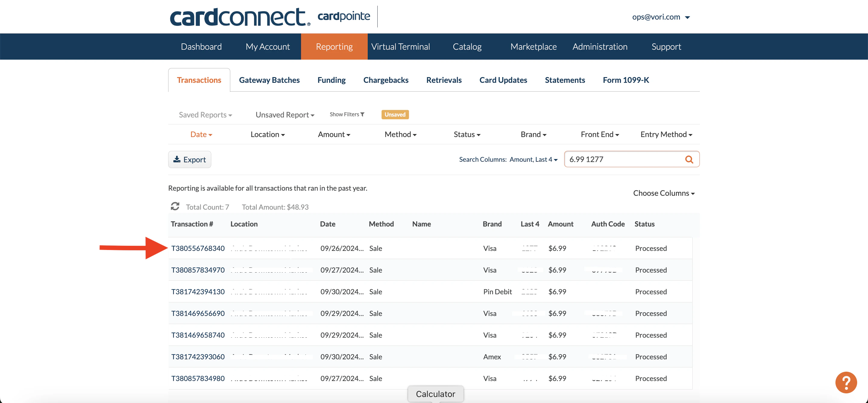Sort by the Amount column header
868x403 pixels.
pos(560,224)
